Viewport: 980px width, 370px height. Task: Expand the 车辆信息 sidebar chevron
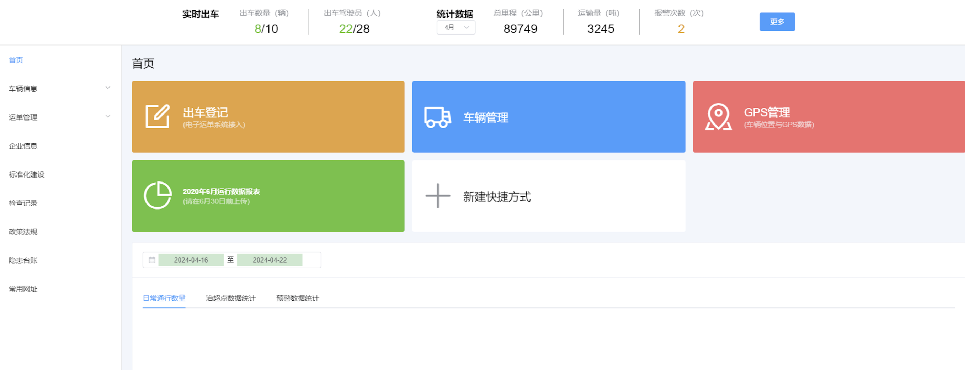pos(108,88)
